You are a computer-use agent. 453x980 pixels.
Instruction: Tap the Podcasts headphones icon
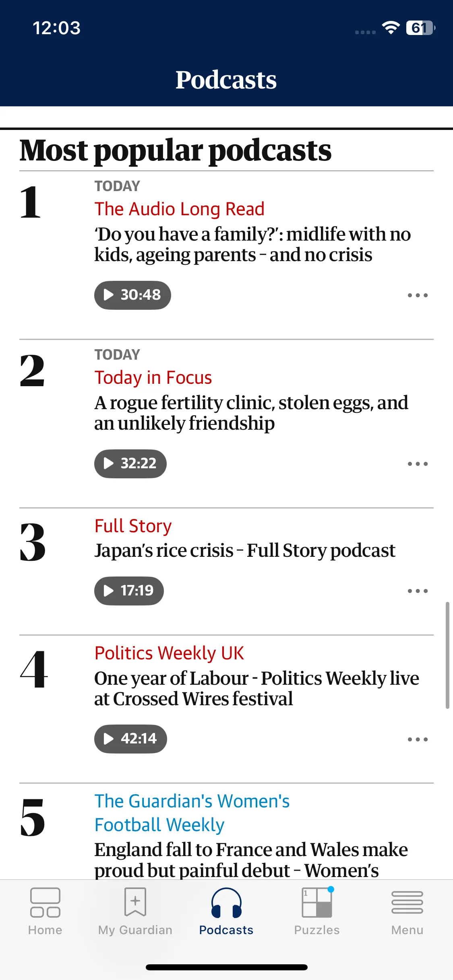tap(226, 902)
